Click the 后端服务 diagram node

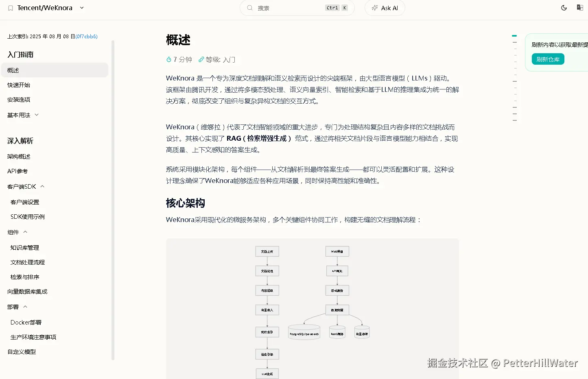click(337, 290)
